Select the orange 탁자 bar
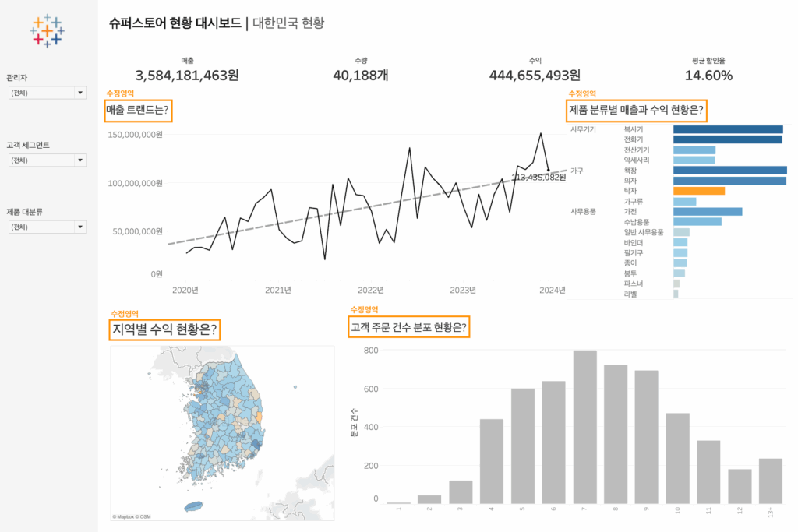Image resolution: width=798 pixels, height=532 pixels. [x=698, y=191]
